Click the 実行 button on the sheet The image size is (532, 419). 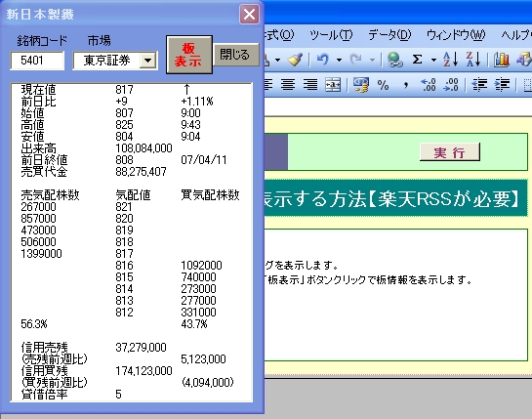(x=450, y=152)
